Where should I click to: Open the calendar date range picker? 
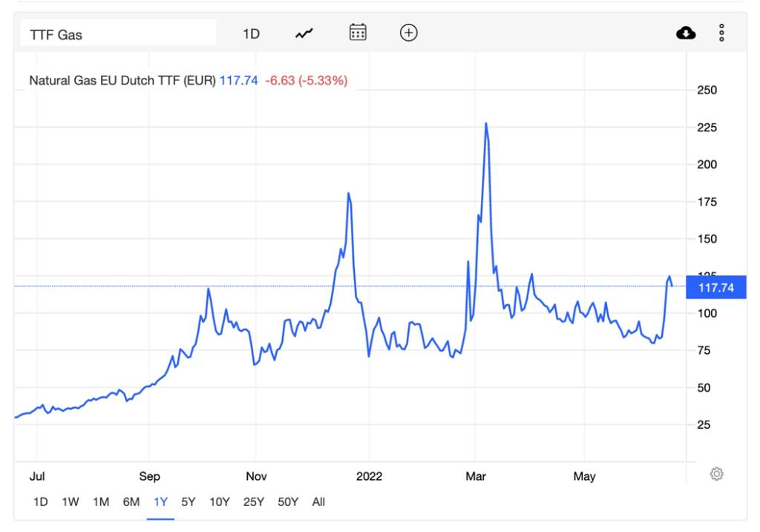tap(358, 33)
